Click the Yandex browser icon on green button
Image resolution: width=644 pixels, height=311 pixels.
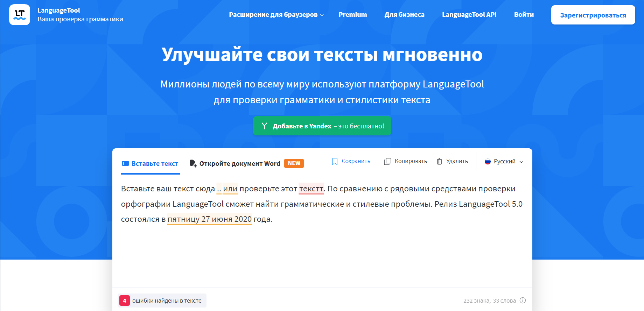pyautogui.click(x=264, y=126)
